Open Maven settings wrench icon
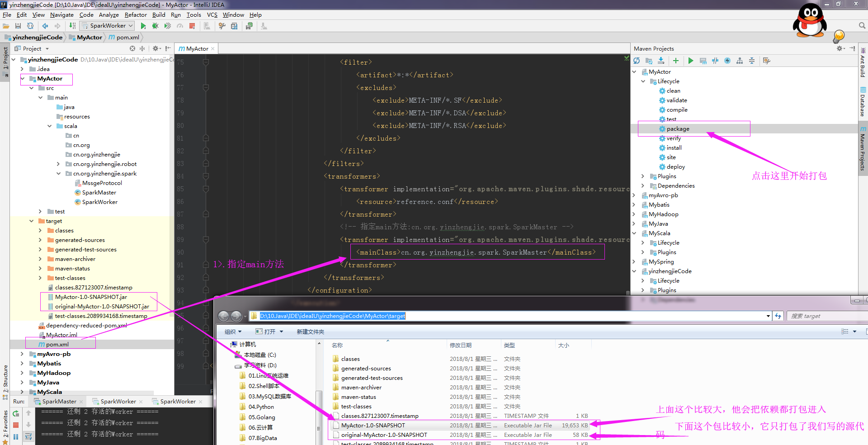The width and height of the screenshot is (868, 445). click(766, 61)
